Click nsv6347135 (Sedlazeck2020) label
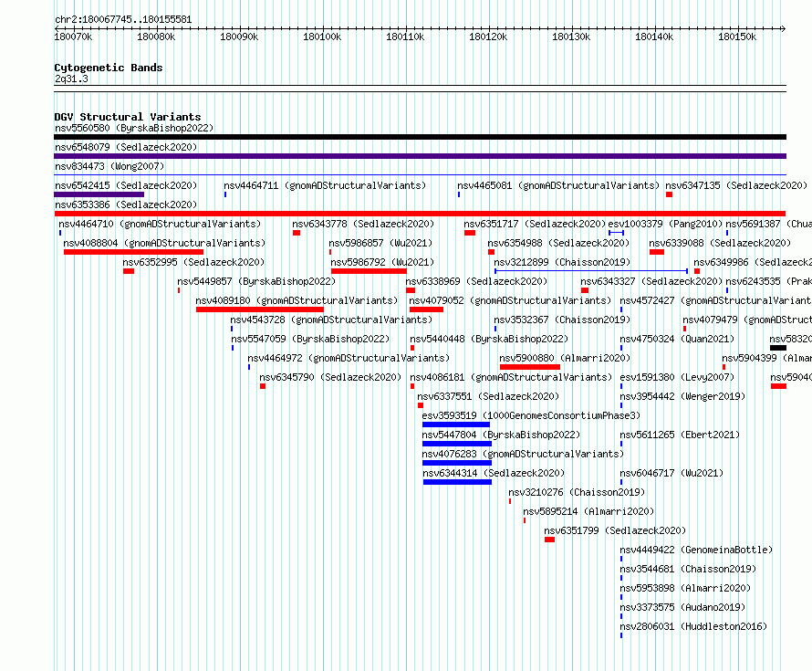812x671 pixels. [x=736, y=185]
